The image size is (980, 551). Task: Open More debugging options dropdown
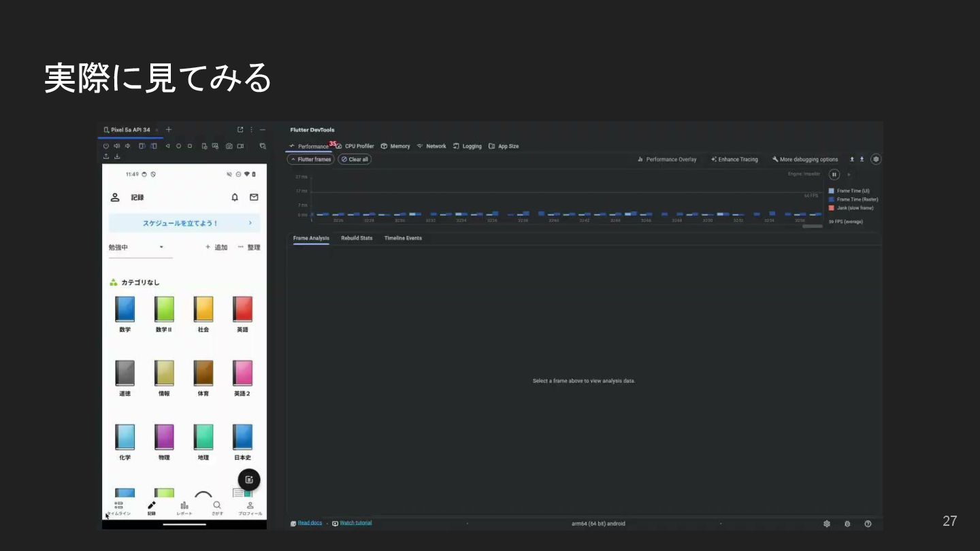click(x=805, y=159)
